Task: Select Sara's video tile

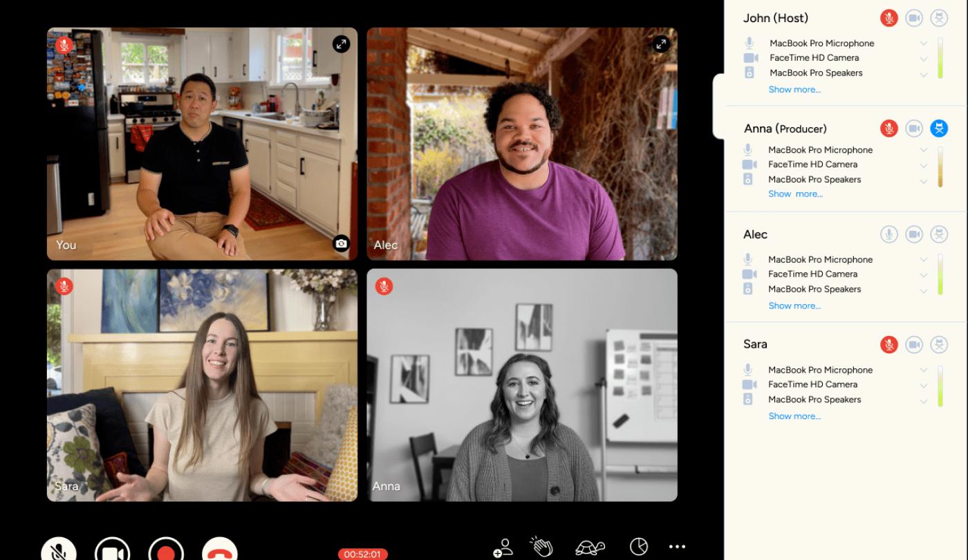Action: 202,385
